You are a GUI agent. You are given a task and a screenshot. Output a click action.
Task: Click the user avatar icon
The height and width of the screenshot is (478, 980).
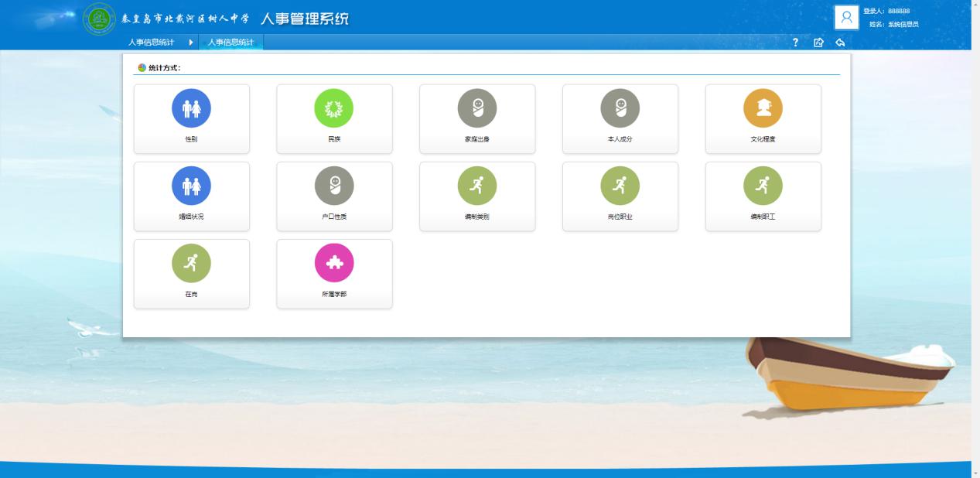(846, 18)
